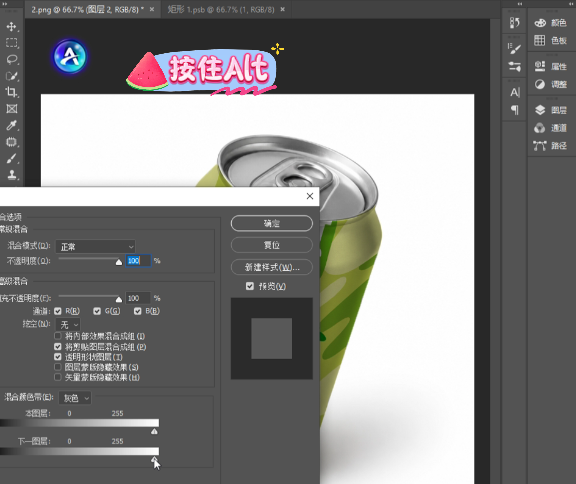Open the 混合模式 dropdown showing 正常
The image size is (576, 484).
pyautogui.click(x=96, y=247)
